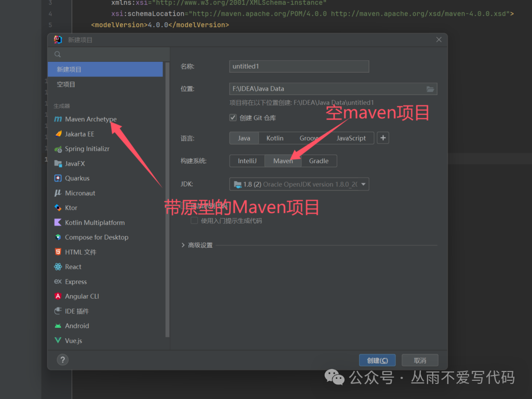Choose Gradle build system
532x399 pixels.
pyautogui.click(x=318, y=161)
